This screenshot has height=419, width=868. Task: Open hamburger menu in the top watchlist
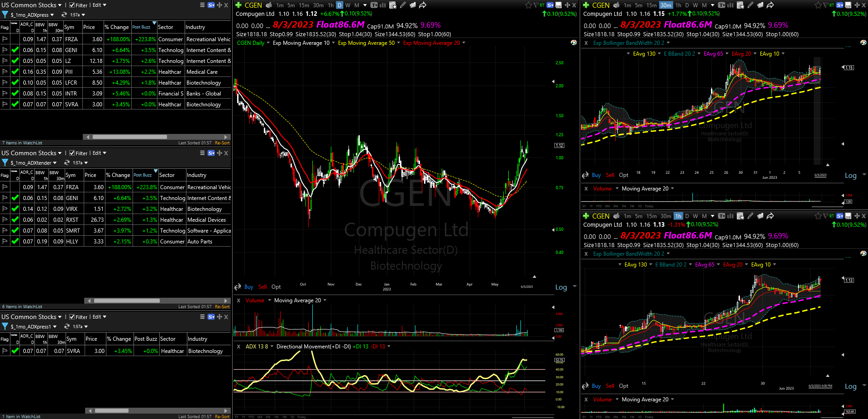pyautogui.click(x=202, y=5)
